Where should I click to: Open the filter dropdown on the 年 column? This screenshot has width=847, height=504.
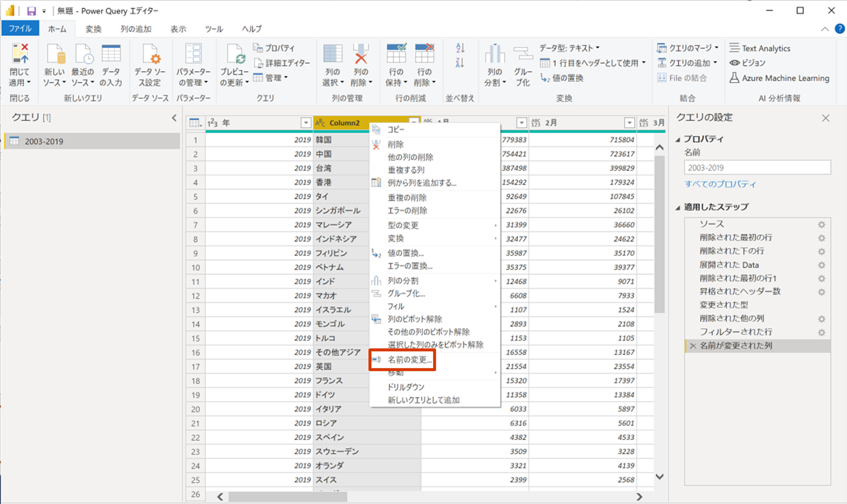click(x=306, y=123)
